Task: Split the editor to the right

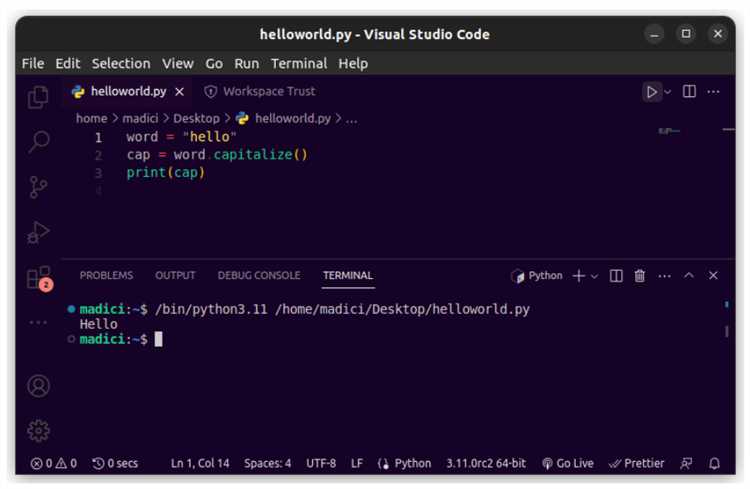Action: [x=689, y=91]
